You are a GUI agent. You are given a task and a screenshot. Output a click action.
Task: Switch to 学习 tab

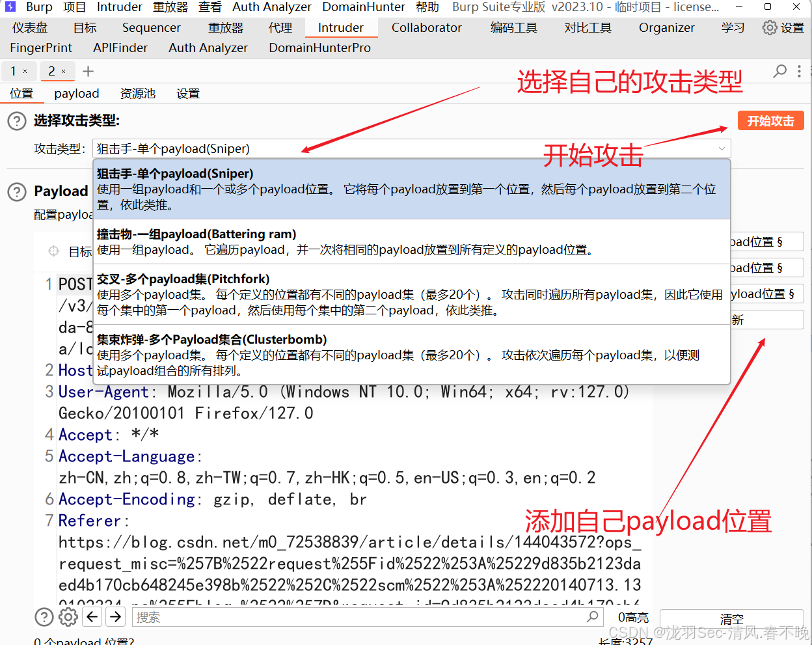pos(733,28)
